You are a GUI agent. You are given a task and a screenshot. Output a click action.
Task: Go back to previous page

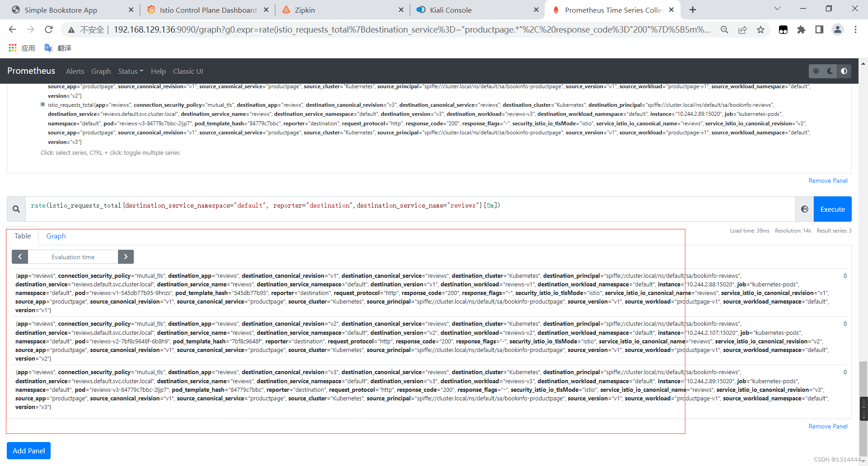(x=12, y=29)
